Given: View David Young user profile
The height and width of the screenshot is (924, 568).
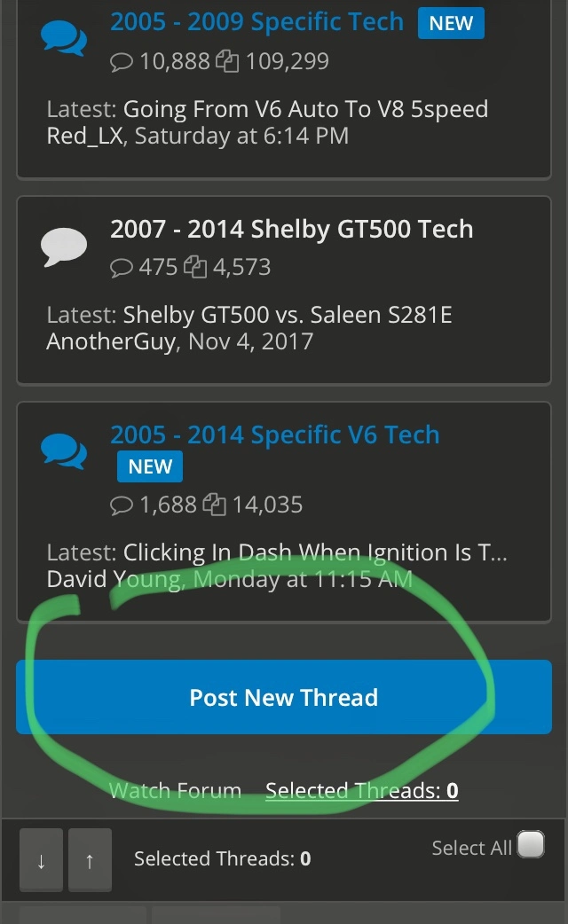Looking at the screenshot, I should 114,579.
